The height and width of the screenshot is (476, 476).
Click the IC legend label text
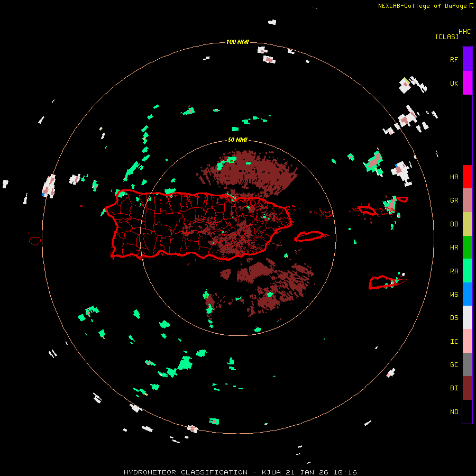coord(454,342)
